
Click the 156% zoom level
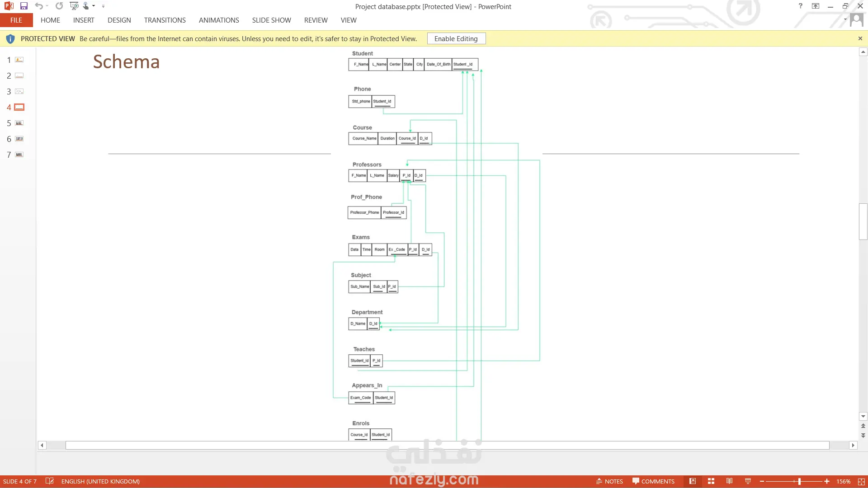point(844,482)
